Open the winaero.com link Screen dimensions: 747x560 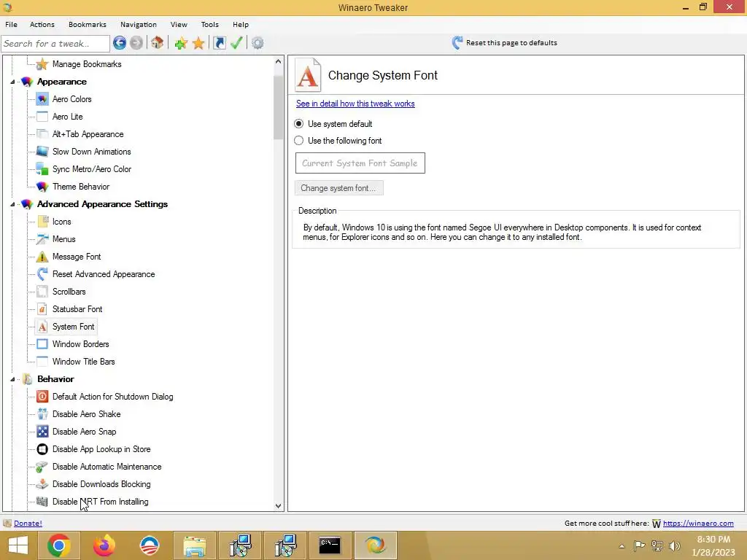pyautogui.click(x=698, y=524)
